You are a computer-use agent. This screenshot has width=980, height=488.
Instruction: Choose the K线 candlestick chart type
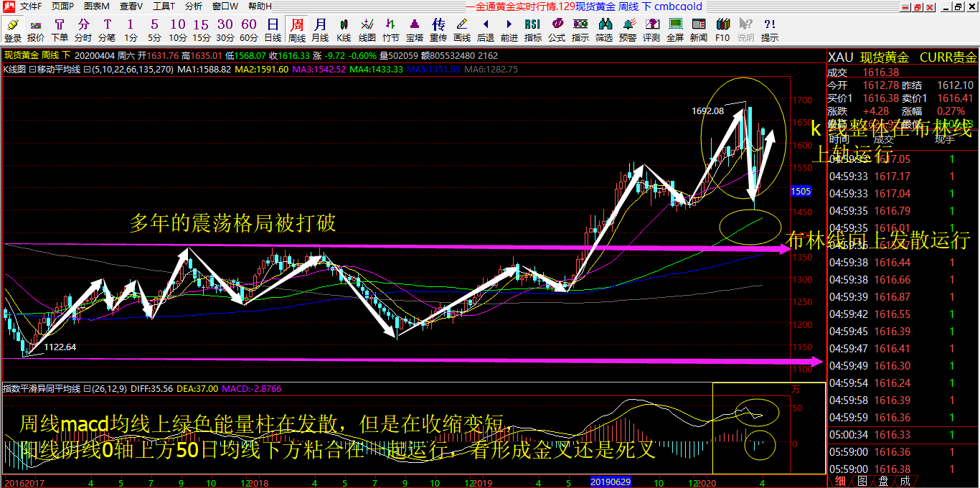[344, 30]
